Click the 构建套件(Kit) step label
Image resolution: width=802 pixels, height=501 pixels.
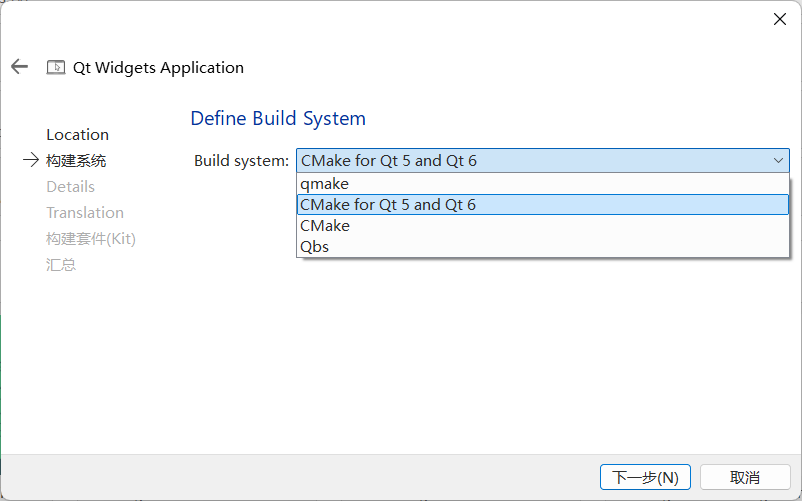coord(91,239)
